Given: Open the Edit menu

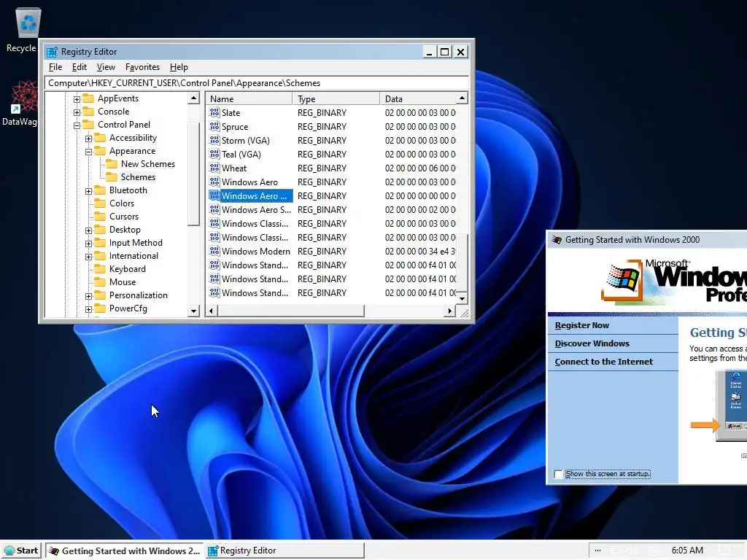Looking at the screenshot, I should click(x=79, y=67).
